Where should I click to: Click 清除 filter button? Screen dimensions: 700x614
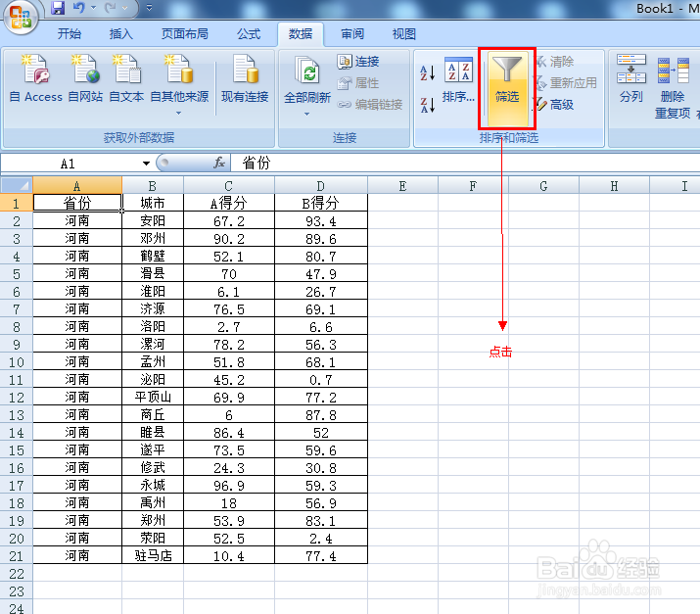pyautogui.click(x=555, y=61)
